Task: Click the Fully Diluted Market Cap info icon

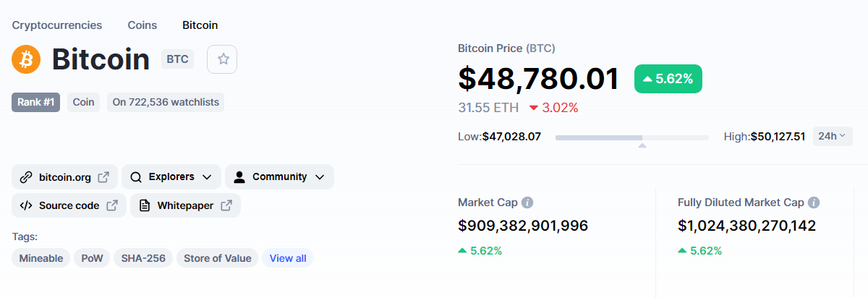Action: click(x=814, y=203)
